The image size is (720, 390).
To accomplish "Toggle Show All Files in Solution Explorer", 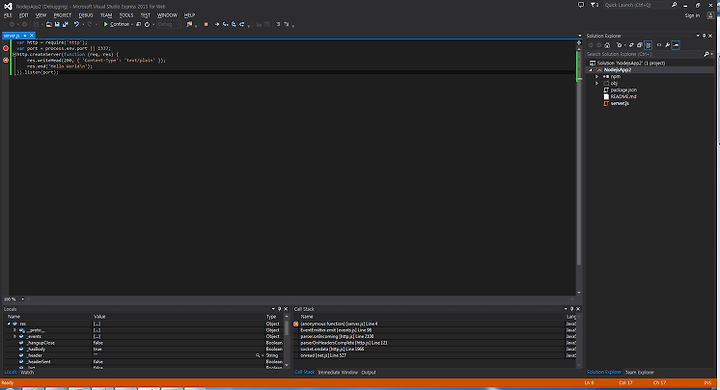I will click(648, 45).
